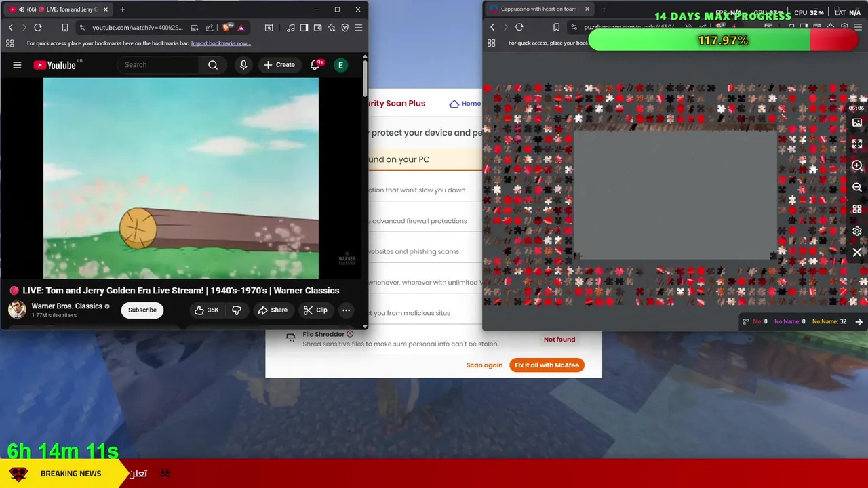Viewport: 868px width, 488px height.
Task: Click Home in the McAfee scan window
Action: pos(465,104)
